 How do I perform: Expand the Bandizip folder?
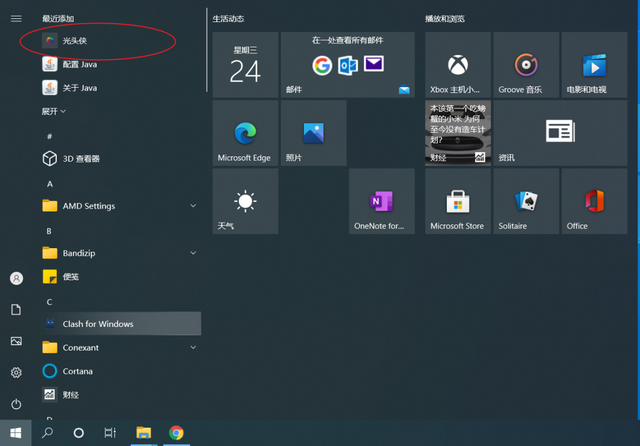(x=120, y=253)
